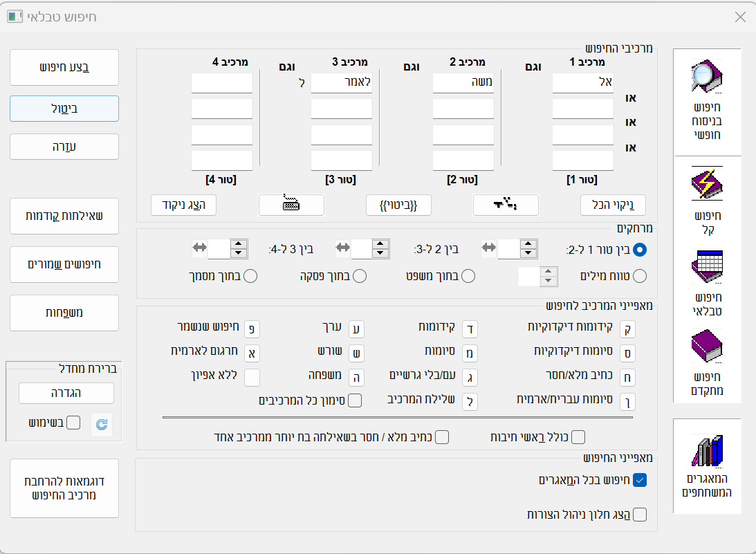Toggle the ל component negation attribute
This screenshot has width=756, height=554.
click(470, 401)
